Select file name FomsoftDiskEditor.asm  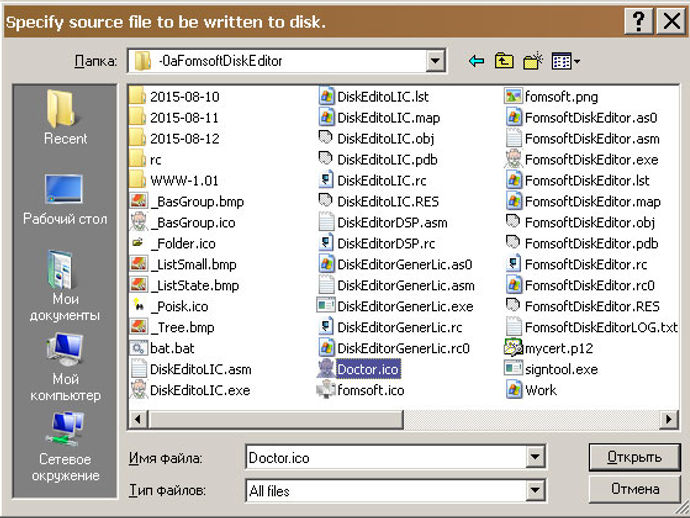coord(592,139)
